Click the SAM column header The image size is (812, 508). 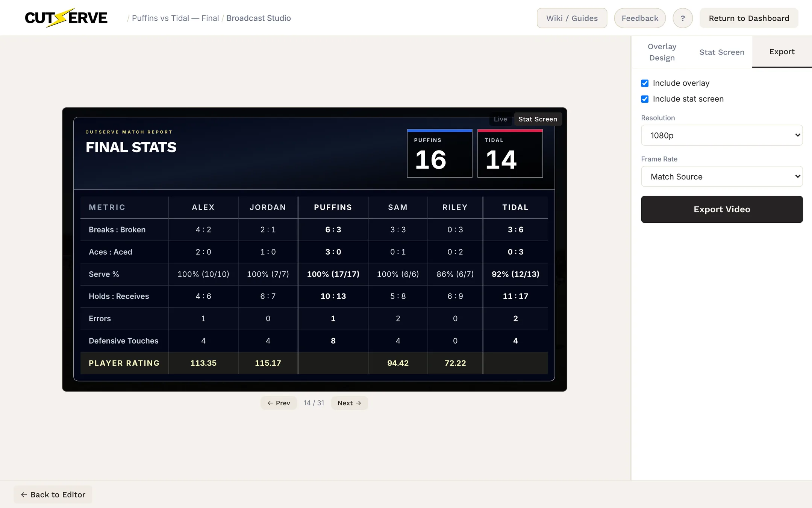[x=398, y=207]
